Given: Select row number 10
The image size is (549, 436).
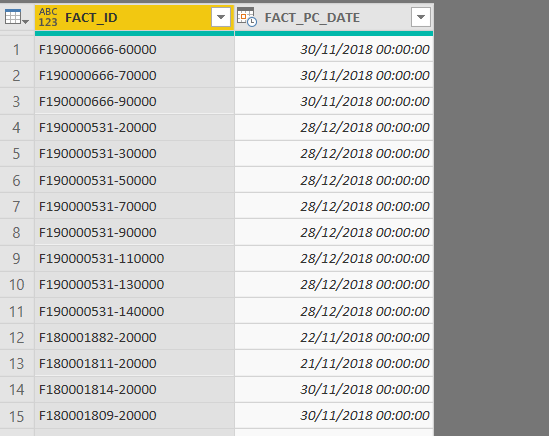Looking at the screenshot, I should (17, 284).
